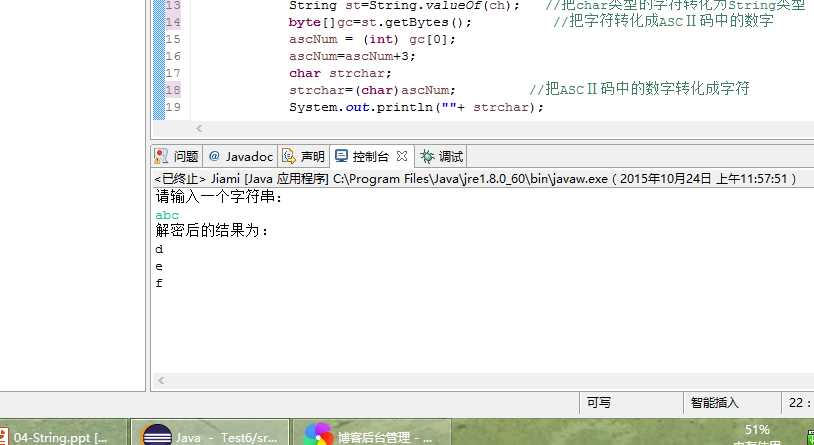The image size is (814, 445).
Task: Click line number 15 in the editor gutter
Action: coord(173,39)
